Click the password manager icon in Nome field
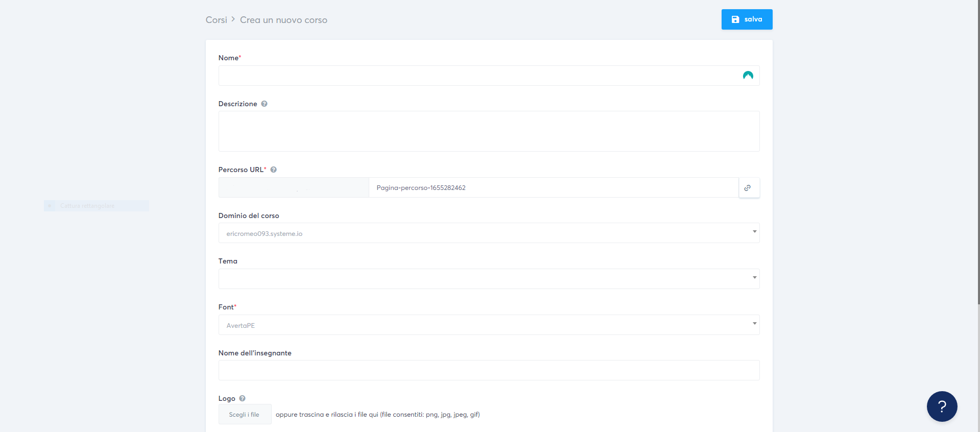 point(748,76)
